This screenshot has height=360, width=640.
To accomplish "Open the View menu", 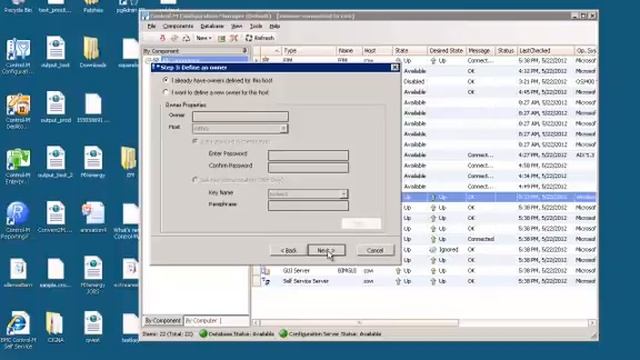I will point(237,26).
